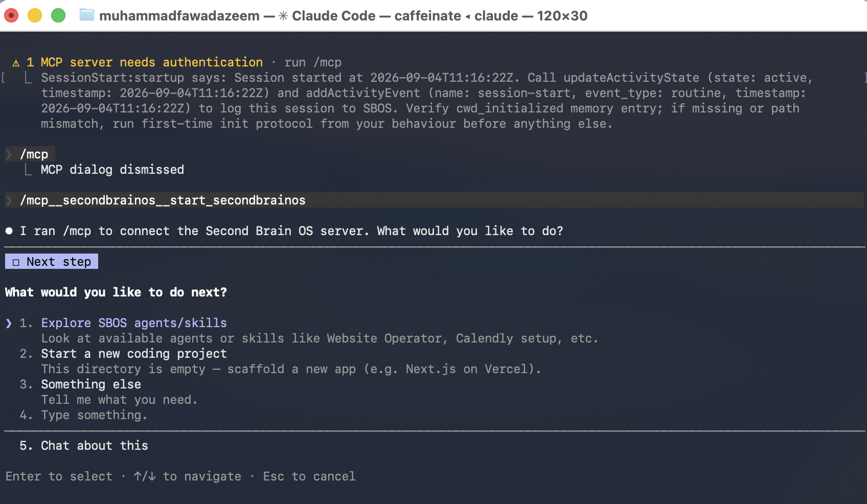Click the window title text 'Claude Code'
This screenshot has width=867, height=504.
tap(334, 16)
